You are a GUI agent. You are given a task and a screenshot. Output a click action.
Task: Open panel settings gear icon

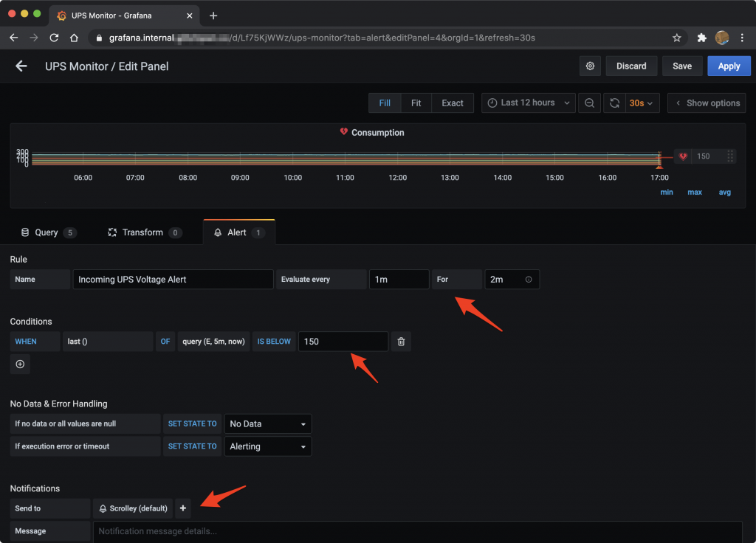point(590,66)
